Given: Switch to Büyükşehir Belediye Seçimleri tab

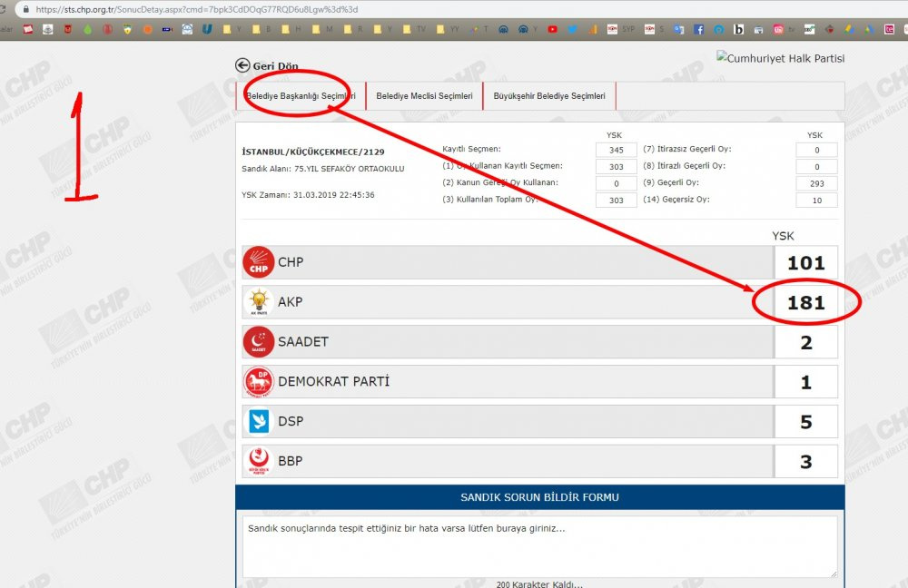Looking at the screenshot, I should coord(549,96).
